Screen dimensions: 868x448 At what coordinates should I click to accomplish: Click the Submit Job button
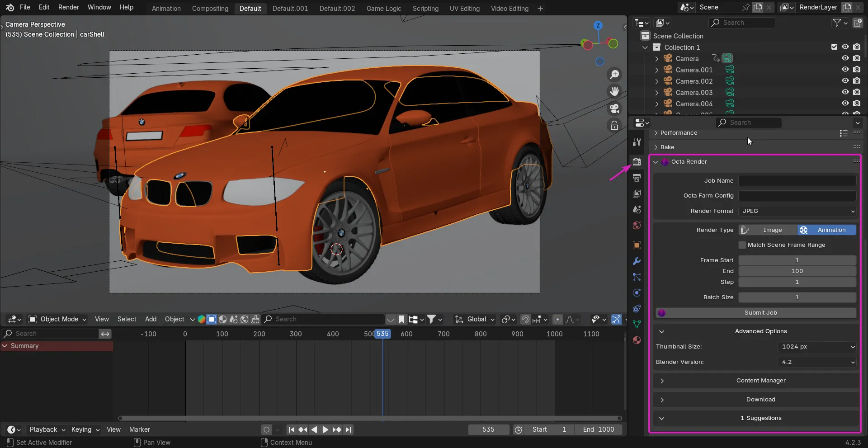(756, 313)
